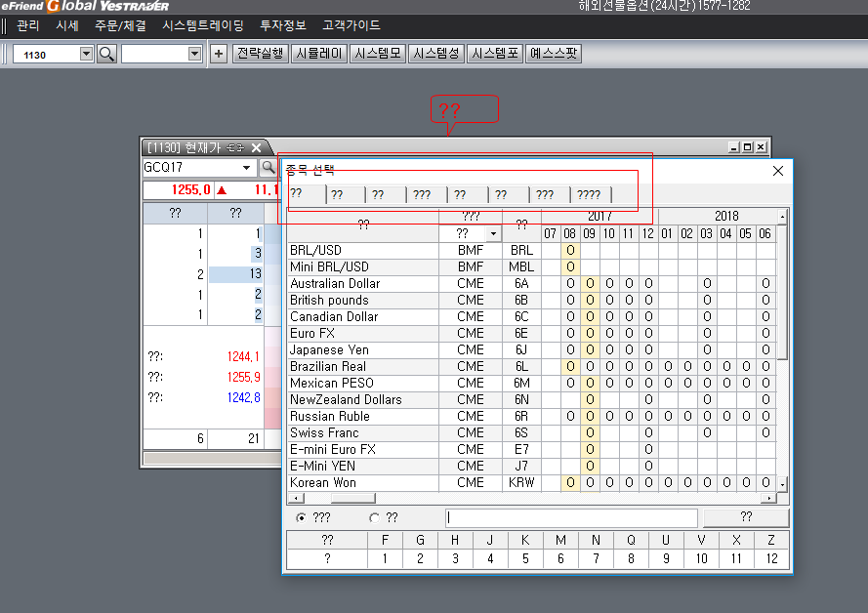Click the magnifier search icon in main toolbar
Image resolution: width=868 pixels, height=613 pixels.
[106, 54]
